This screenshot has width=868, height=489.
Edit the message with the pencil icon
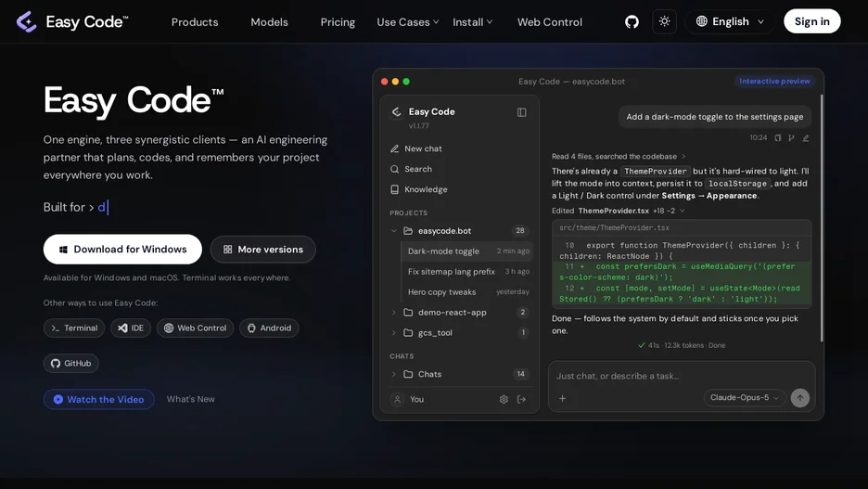(x=806, y=138)
